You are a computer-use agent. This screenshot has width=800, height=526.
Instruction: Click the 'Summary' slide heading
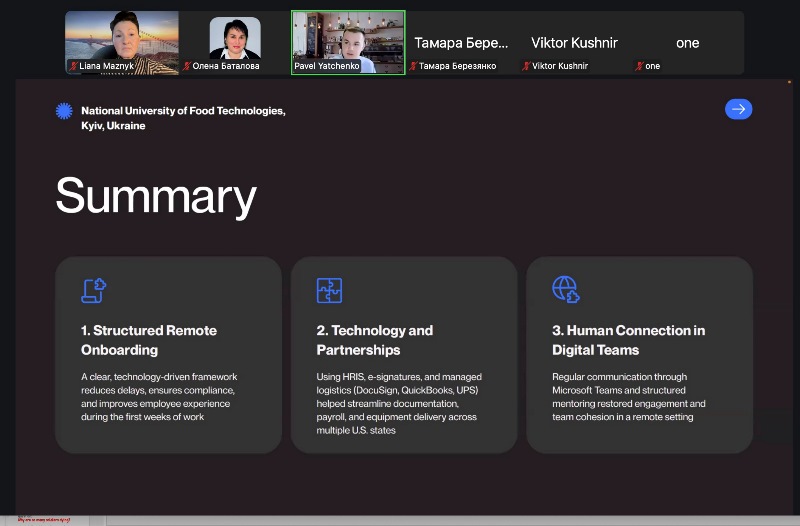point(156,196)
